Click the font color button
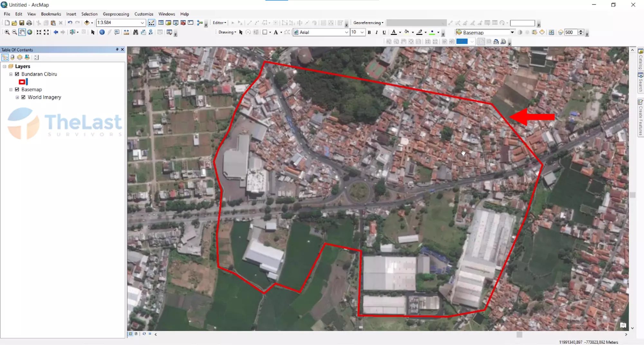Viewport: 644px width, 345px height. click(x=394, y=33)
